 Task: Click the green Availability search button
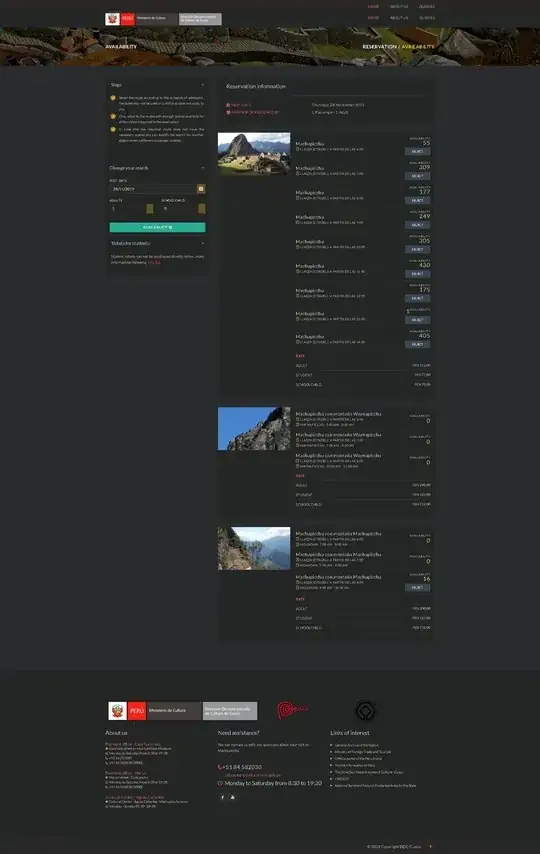pos(157,227)
